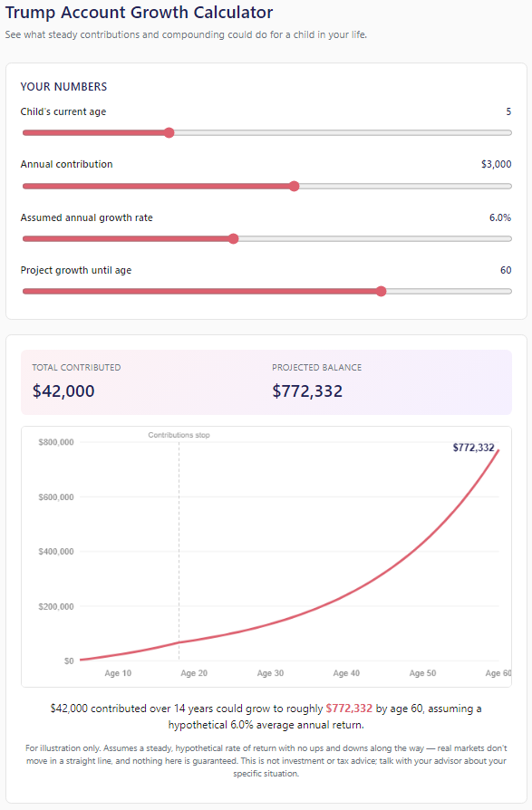Click the Trump Account Growth Calculator heading

tap(139, 12)
